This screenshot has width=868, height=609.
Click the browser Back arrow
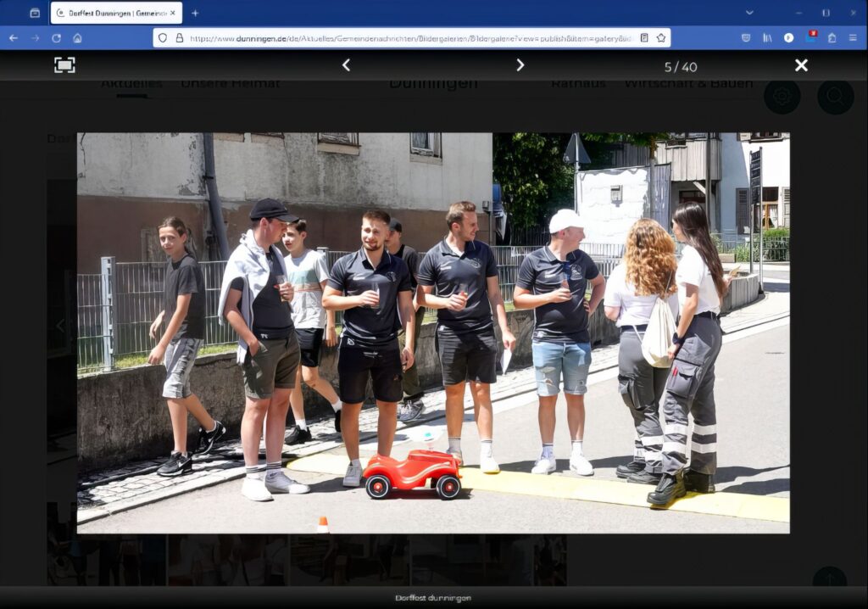[14, 38]
